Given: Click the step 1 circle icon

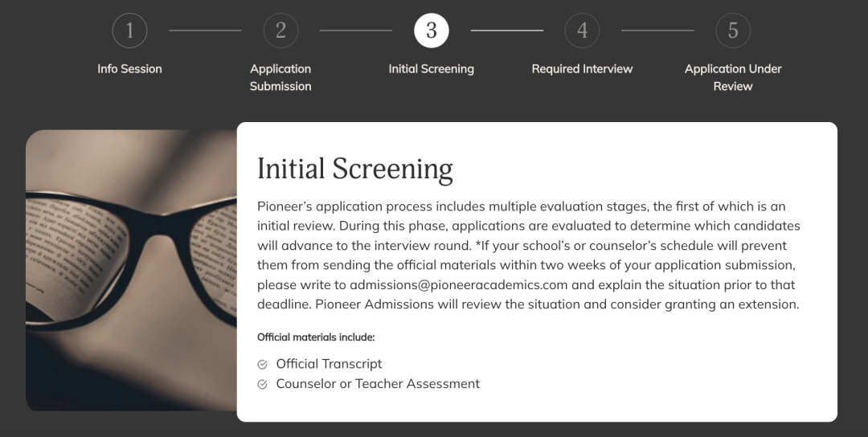Looking at the screenshot, I should [129, 31].
